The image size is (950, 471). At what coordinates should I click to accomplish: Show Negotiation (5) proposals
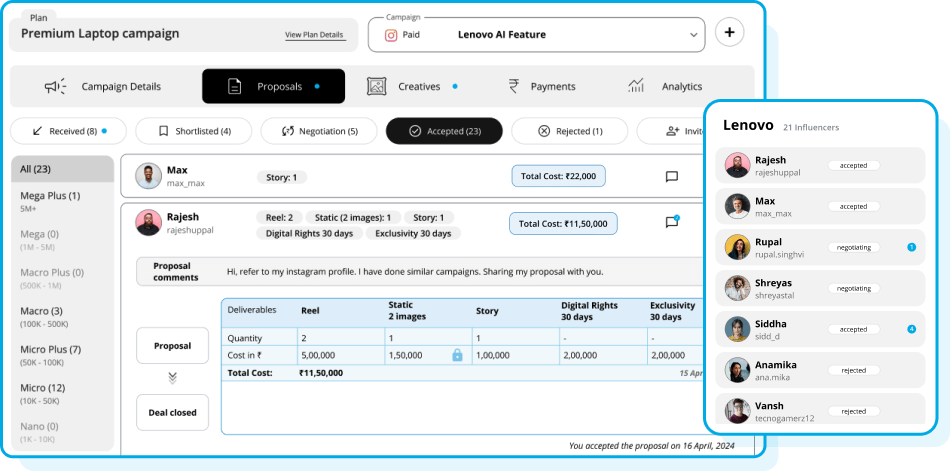(319, 131)
